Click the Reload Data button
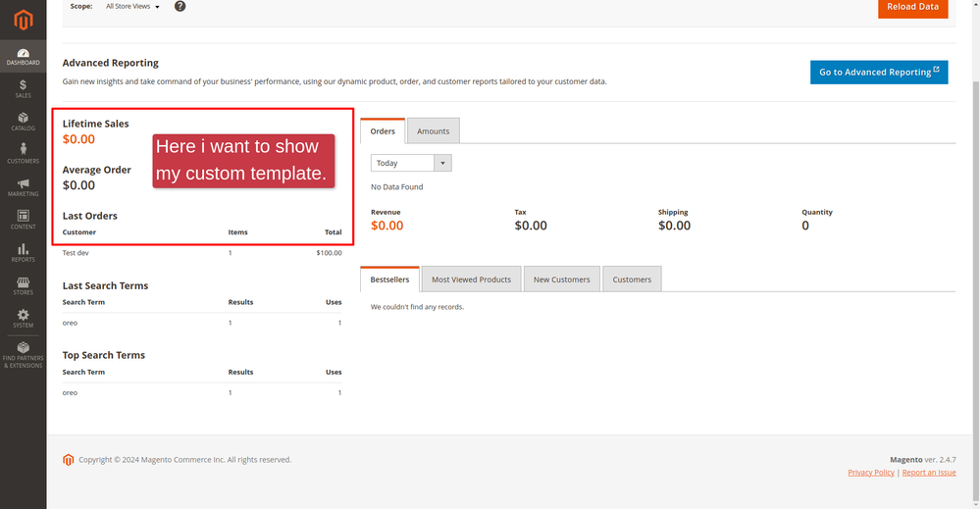The image size is (980, 509). [x=912, y=7]
